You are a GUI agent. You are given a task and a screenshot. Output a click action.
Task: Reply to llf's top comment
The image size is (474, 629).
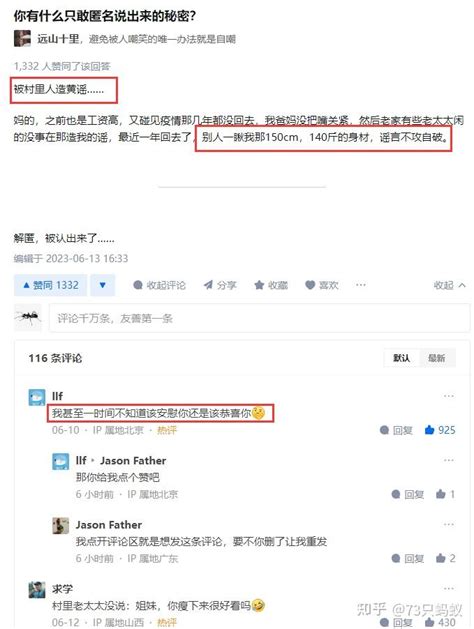pyautogui.click(x=396, y=430)
